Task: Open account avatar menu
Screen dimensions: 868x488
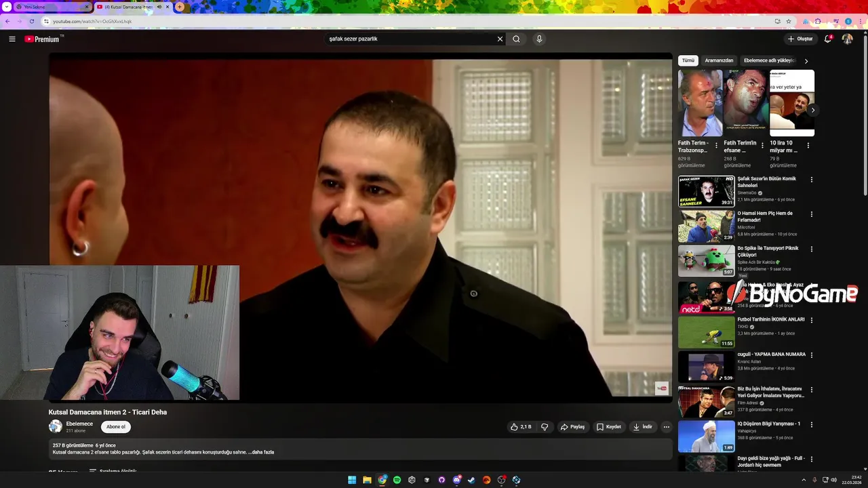Action: [847, 39]
